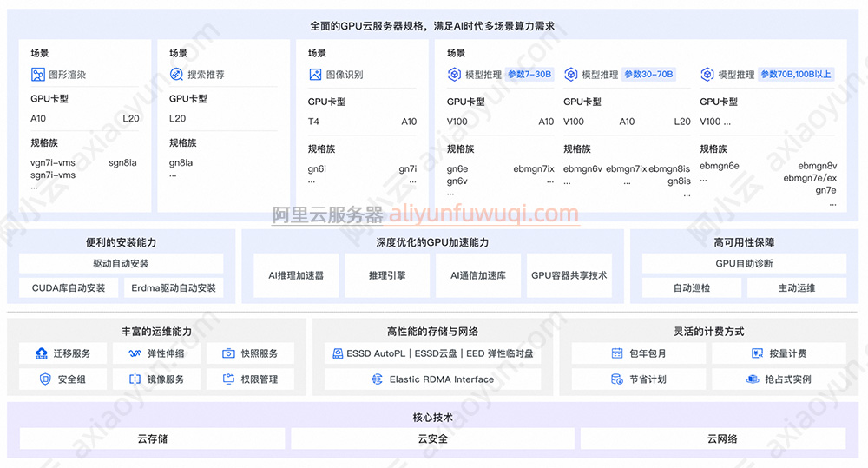Click the gn8ia spec family text

181,163
